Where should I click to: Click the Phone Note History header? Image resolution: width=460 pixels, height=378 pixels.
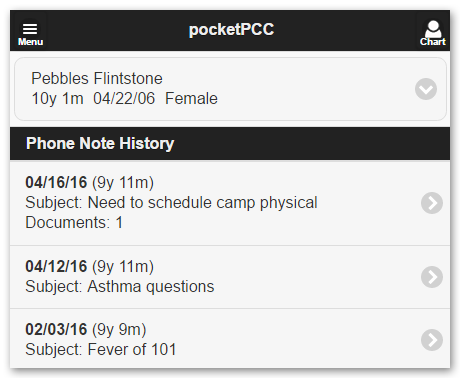click(x=100, y=143)
